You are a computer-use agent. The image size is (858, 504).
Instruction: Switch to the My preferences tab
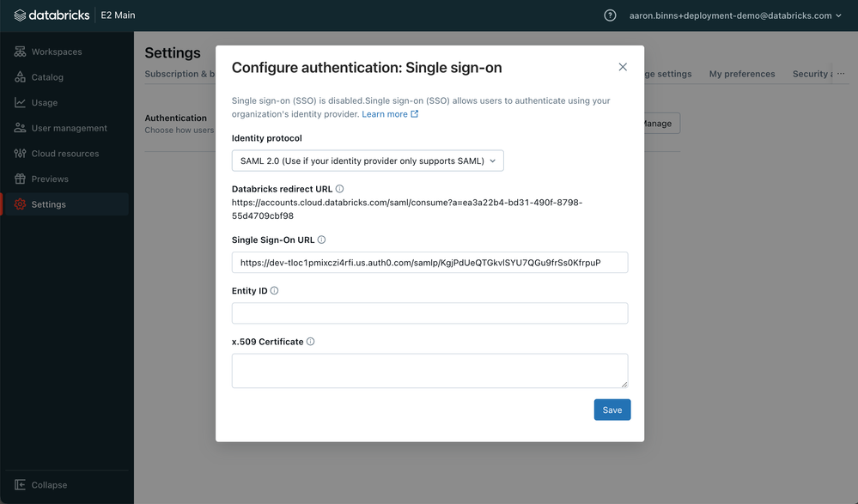[x=741, y=74]
